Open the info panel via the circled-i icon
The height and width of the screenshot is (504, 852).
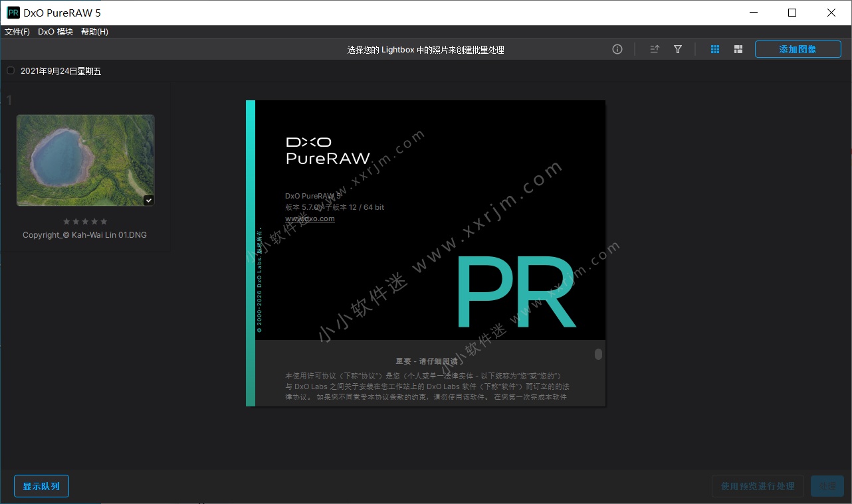click(617, 48)
